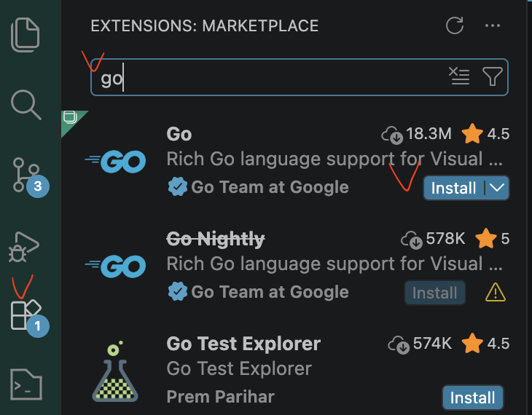Viewport: 532px width, 415px height.
Task: Open the Explorer view in activity bar
Action: point(26,34)
